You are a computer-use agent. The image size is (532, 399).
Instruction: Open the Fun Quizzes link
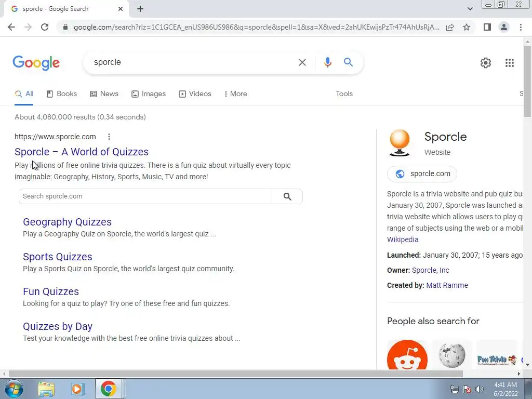51,291
